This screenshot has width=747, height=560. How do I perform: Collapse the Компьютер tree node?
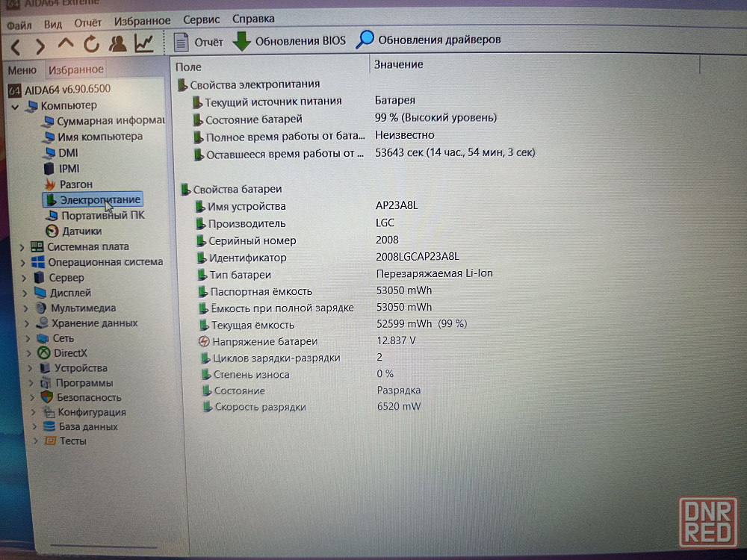pyautogui.click(x=15, y=106)
